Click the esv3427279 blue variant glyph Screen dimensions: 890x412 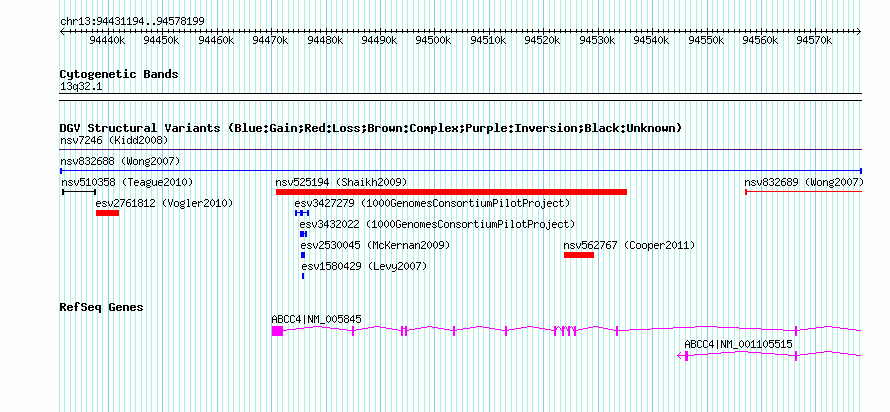[302, 213]
